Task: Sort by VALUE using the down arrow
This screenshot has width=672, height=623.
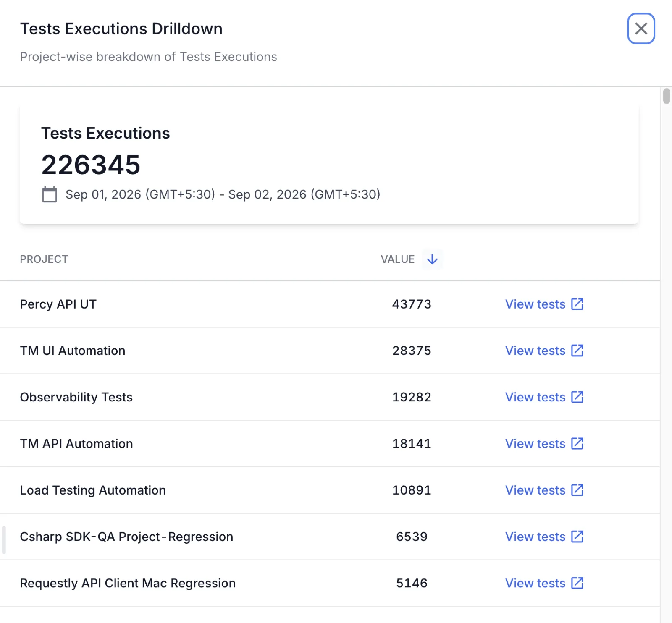Action: 432,259
